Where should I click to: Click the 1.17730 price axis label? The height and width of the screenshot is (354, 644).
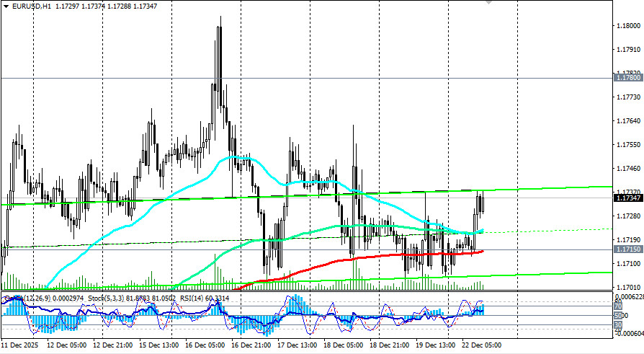coord(628,97)
